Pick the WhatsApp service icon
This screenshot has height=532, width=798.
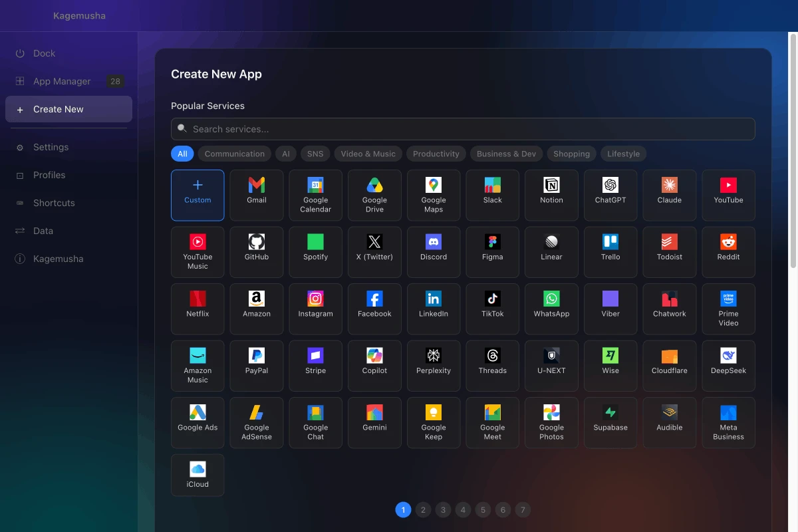point(551,309)
